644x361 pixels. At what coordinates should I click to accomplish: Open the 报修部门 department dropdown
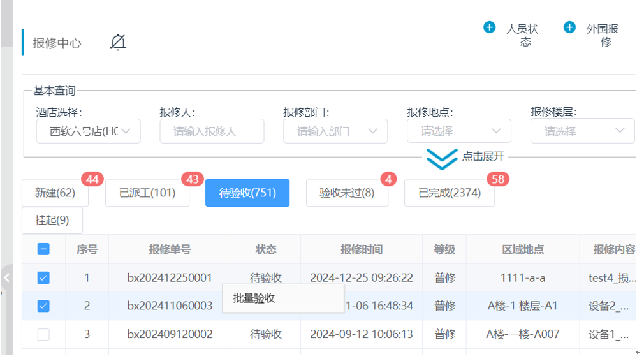pyautogui.click(x=335, y=131)
